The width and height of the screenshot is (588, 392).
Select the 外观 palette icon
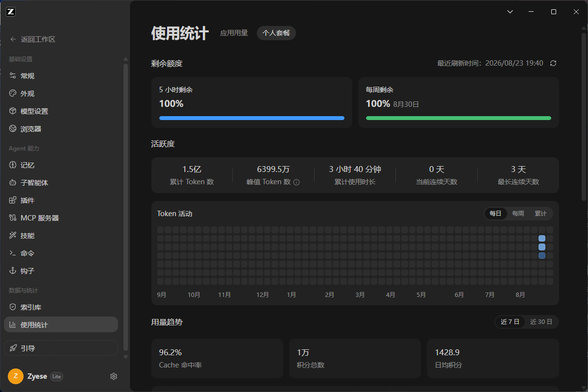(13, 94)
